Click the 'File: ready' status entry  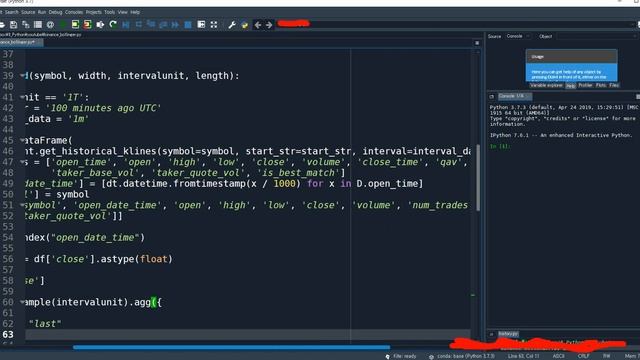click(x=404, y=356)
